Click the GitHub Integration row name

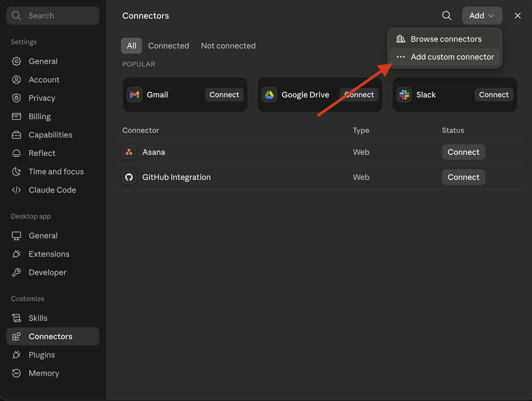[176, 177]
